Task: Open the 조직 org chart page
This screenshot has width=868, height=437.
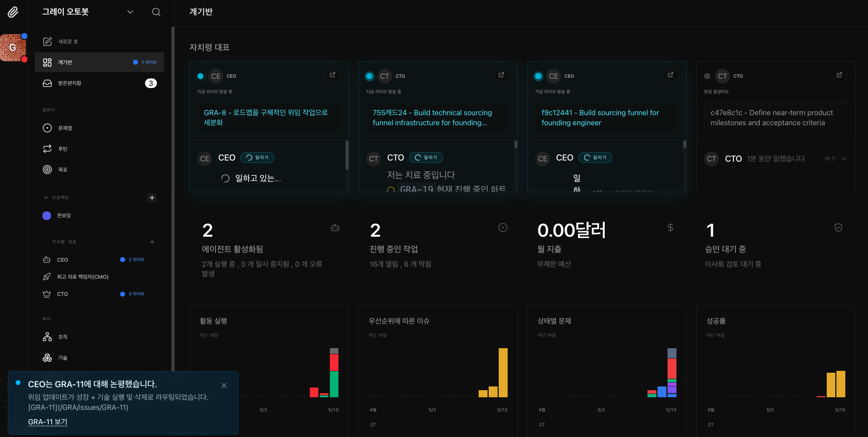Action: (x=99, y=337)
